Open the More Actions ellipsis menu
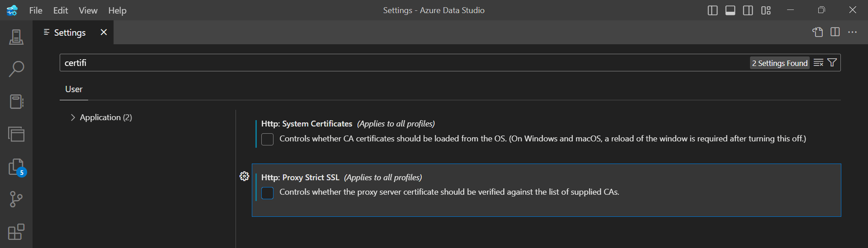This screenshot has height=248, width=868. tap(853, 32)
